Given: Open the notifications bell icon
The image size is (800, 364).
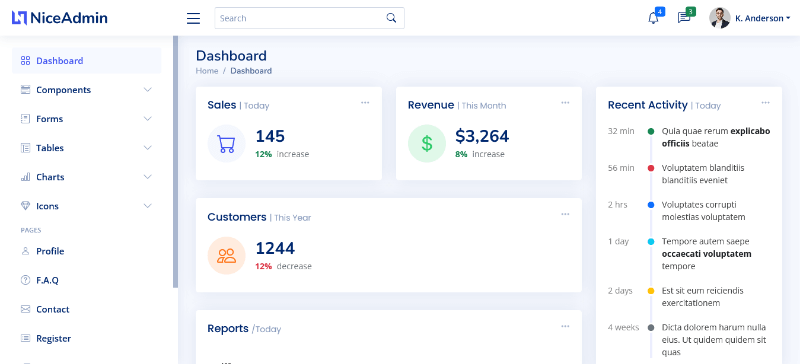Looking at the screenshot, I should click(653, 18).
